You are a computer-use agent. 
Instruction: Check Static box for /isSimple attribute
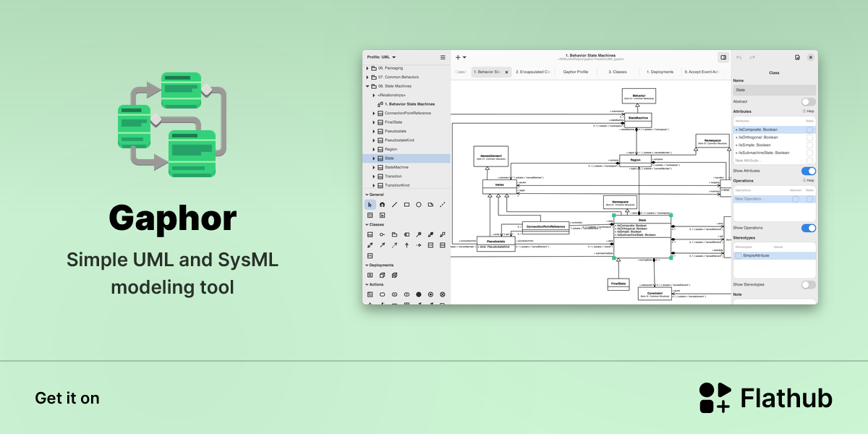tap(810, 145)
